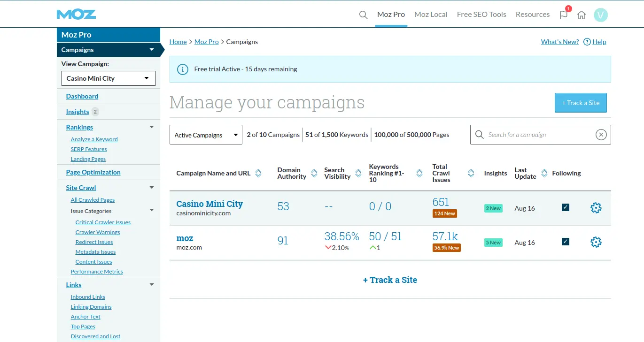Click the 2 New insights badge
Screen dimensions: 644x342
point(493,208)
